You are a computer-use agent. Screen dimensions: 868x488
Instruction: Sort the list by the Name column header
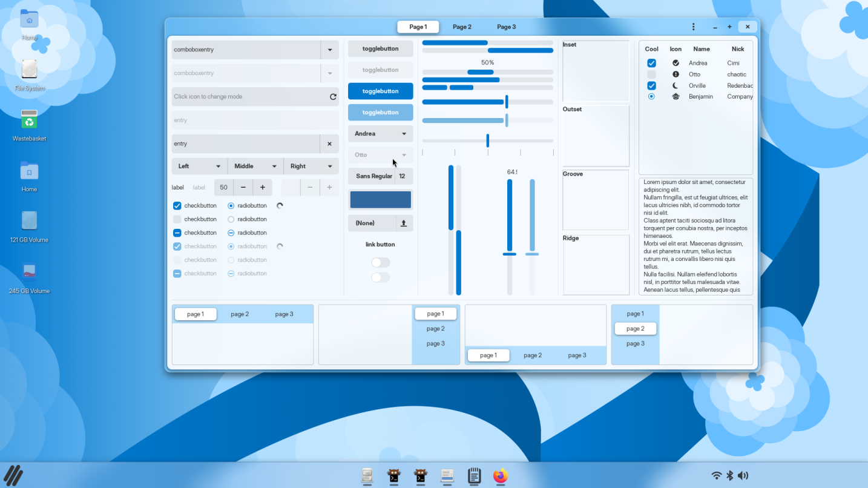coord(702,49)
